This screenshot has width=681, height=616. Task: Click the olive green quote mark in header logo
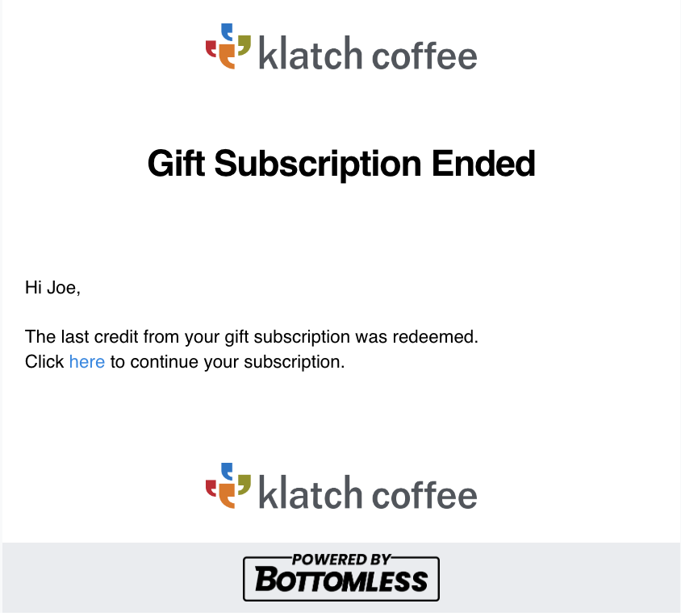coord(244,46)
